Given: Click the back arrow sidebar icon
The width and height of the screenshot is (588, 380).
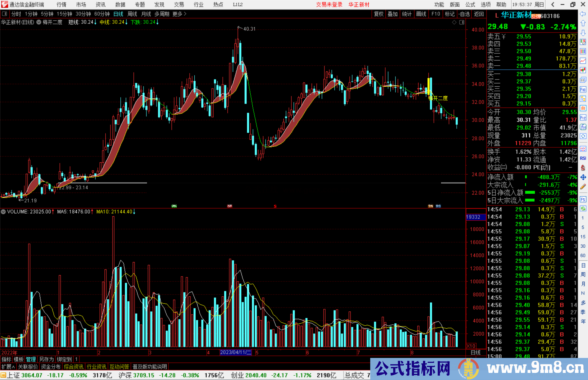Looking at the screenshot, I should pyautogui.click(x=583, y=14).
